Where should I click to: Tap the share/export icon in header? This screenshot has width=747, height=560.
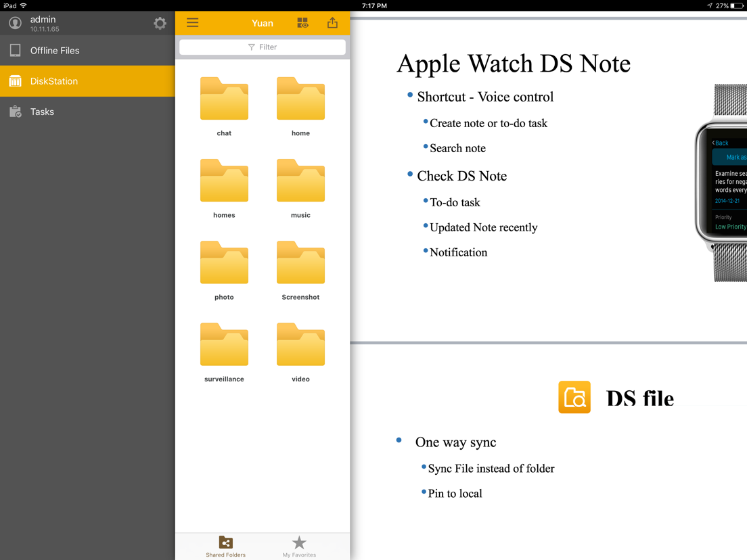(x=332, y=23)
